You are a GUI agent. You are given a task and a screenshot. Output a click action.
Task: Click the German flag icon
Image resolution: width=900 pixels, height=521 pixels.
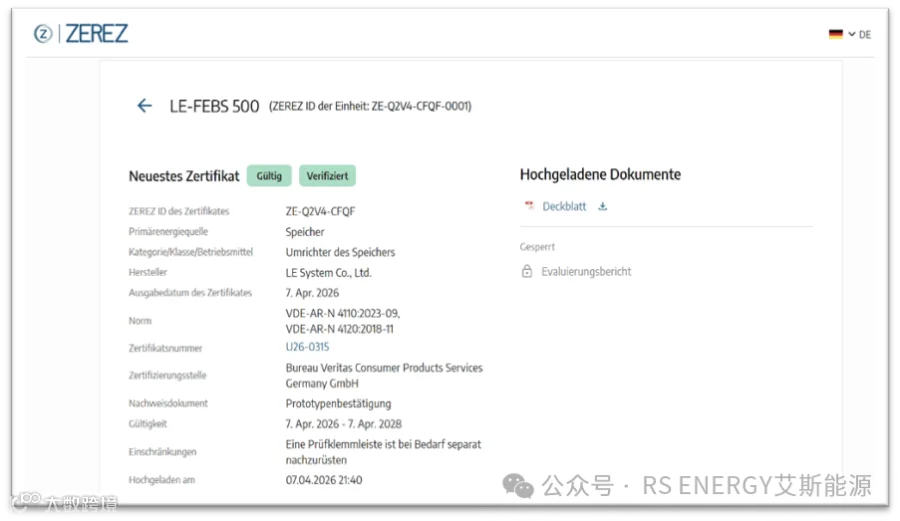point(836,34)
